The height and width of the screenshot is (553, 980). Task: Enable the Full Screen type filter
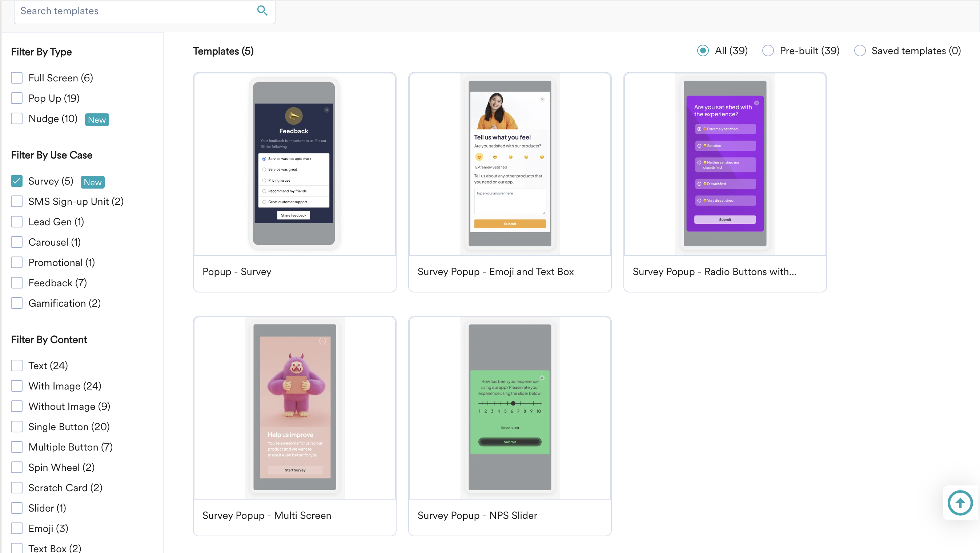pos(17,78)
